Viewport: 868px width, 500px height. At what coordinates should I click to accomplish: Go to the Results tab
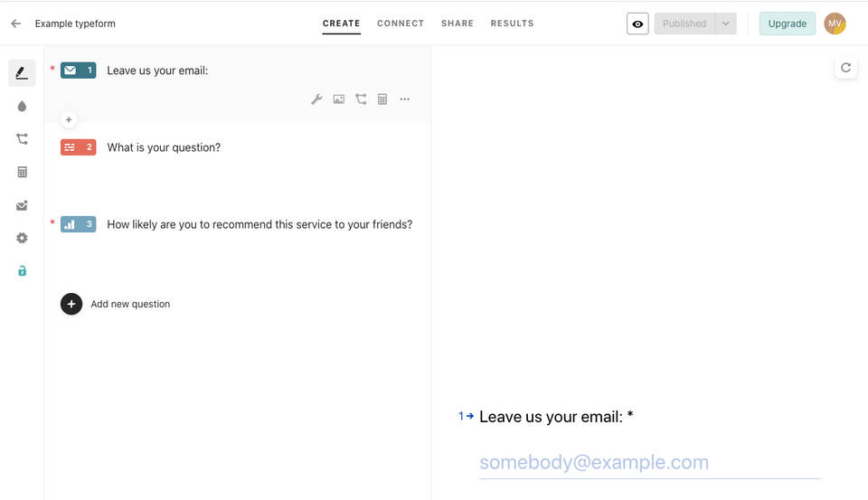[512, 24]
